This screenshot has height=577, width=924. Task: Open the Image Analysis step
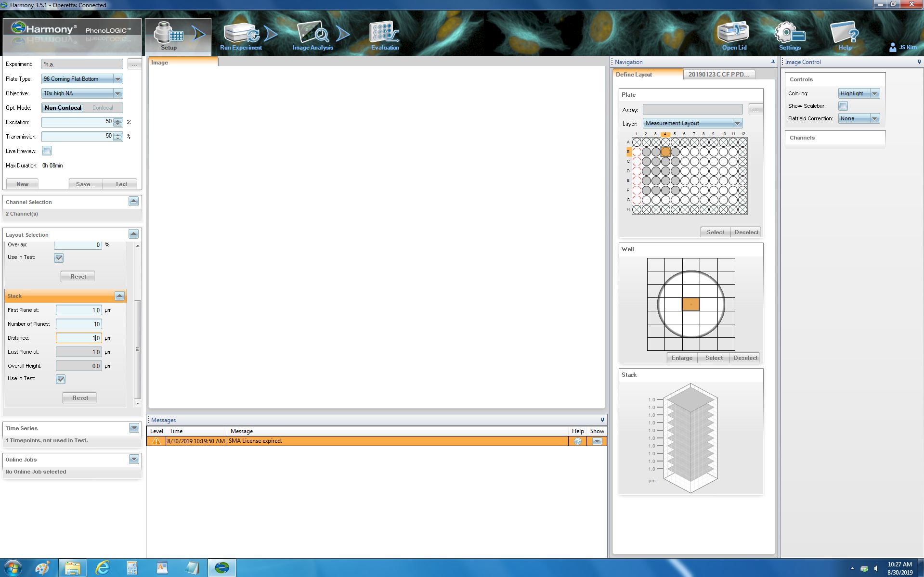[x=313, y=36]
